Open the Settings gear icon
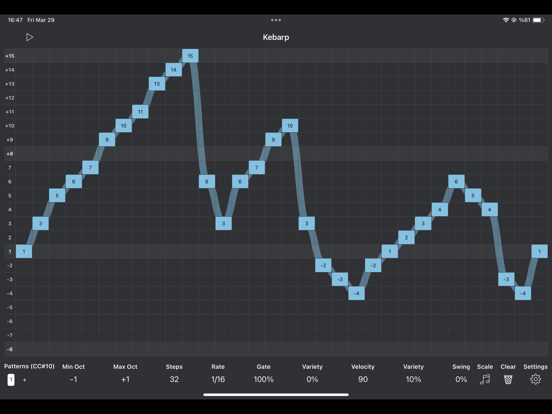 535,379
